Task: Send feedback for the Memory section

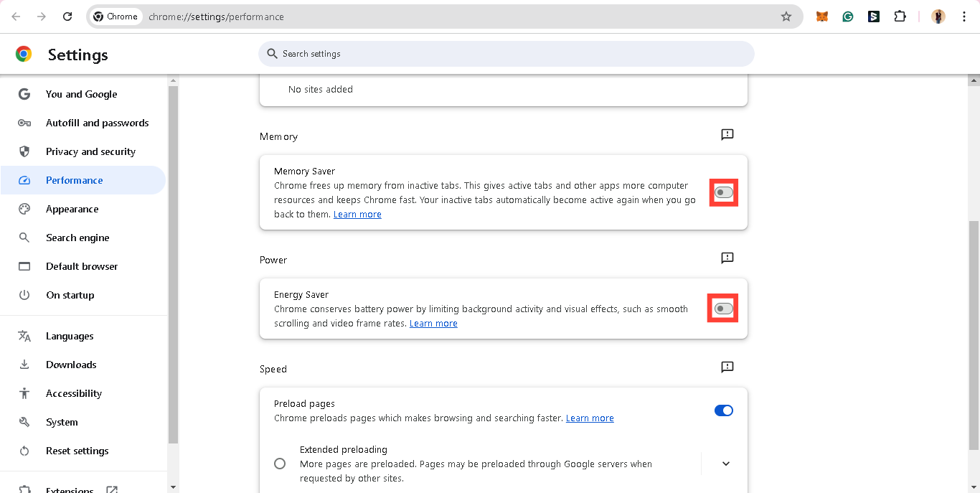Action: (727, 134)
